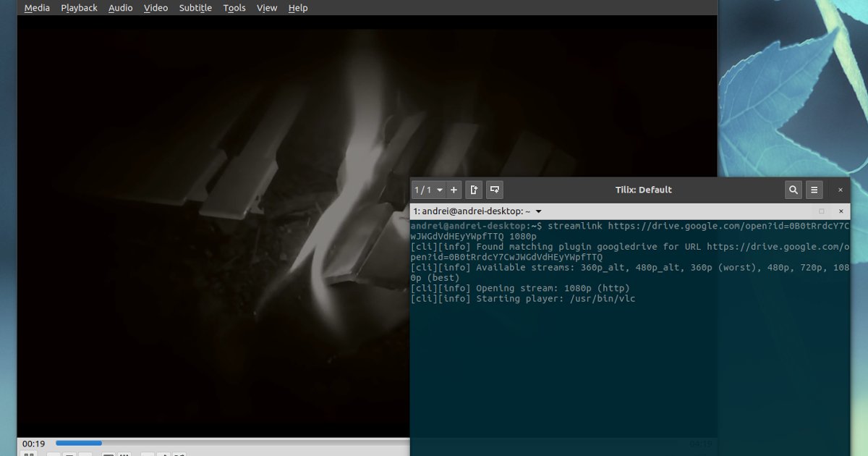The width and height of the screenshot is (868, 456).
Task: Click 'Starting player: /usr/bin/vlc' line
Action: tap(523, 298)
